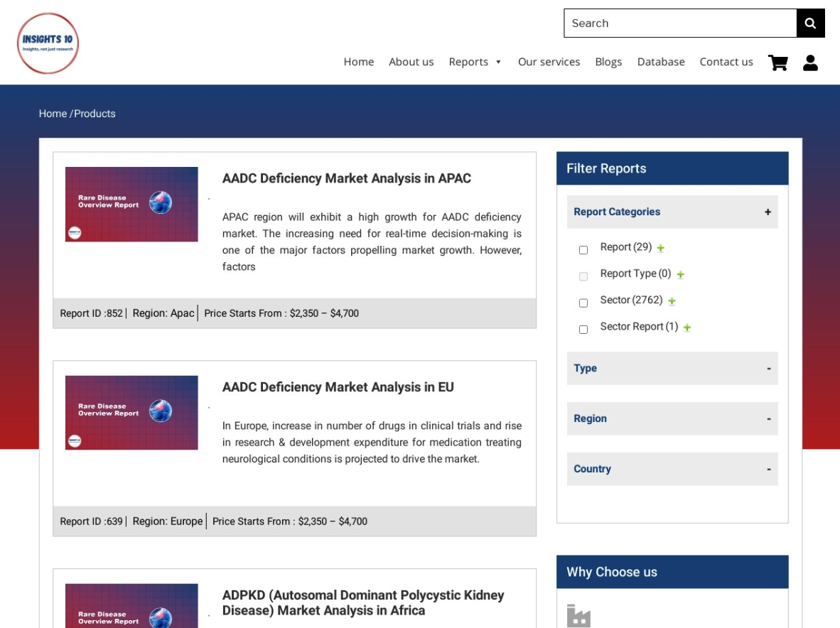Click the Products breadcrumb link

click(x=95, y=113)
